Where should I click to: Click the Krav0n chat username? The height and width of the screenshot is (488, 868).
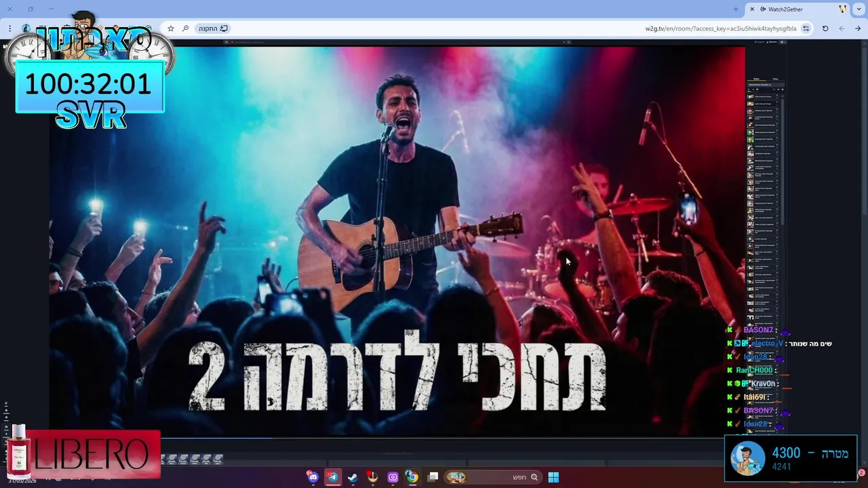(x=762, y=384)
